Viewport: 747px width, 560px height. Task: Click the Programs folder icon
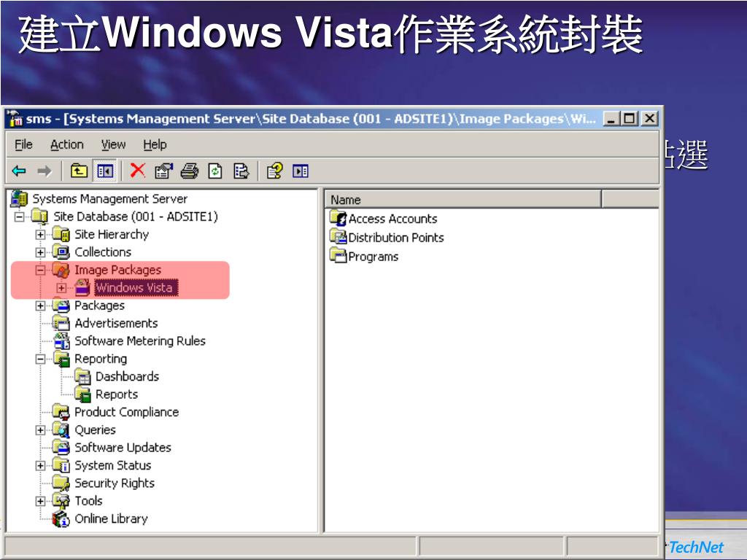[x=338, y=256]
